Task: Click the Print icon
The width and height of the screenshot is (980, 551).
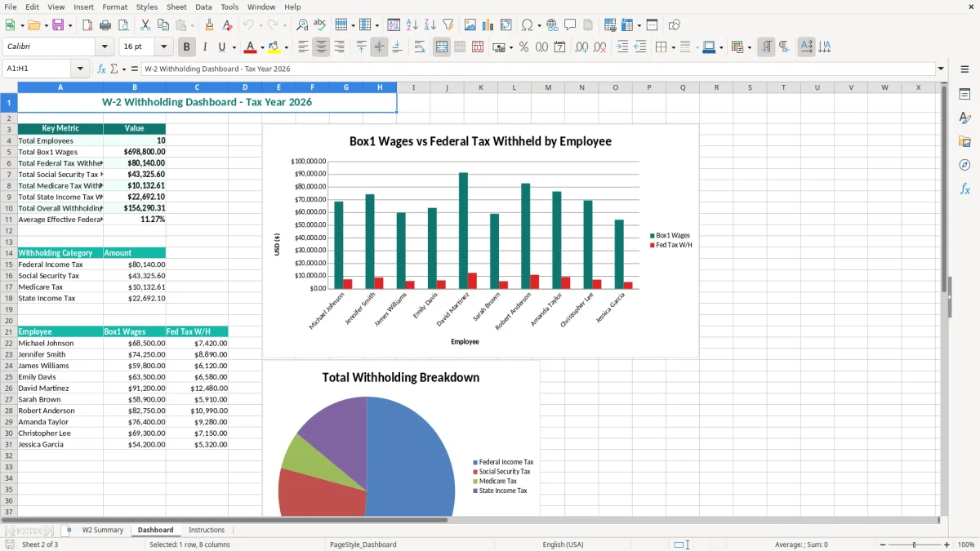Action: (105, 25)
